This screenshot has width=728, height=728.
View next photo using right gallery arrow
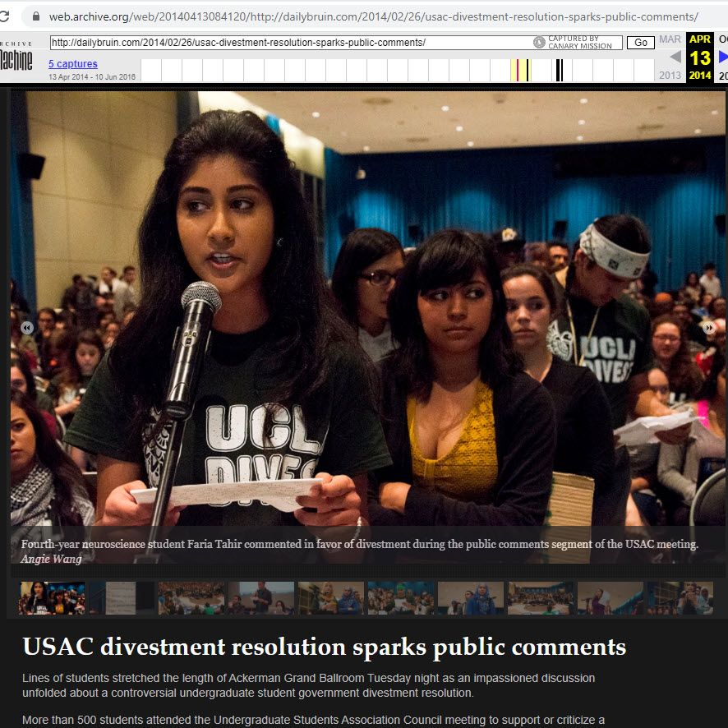(709, 327)
